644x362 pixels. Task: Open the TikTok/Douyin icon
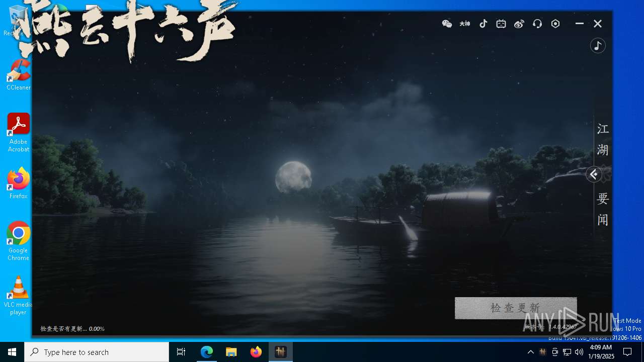483,24
